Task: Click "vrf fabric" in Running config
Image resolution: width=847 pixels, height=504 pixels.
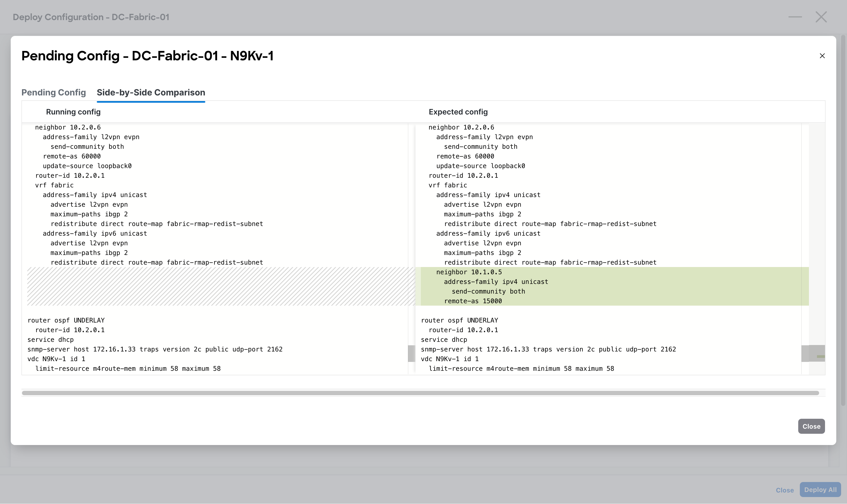Action: (x=54, y=185)
